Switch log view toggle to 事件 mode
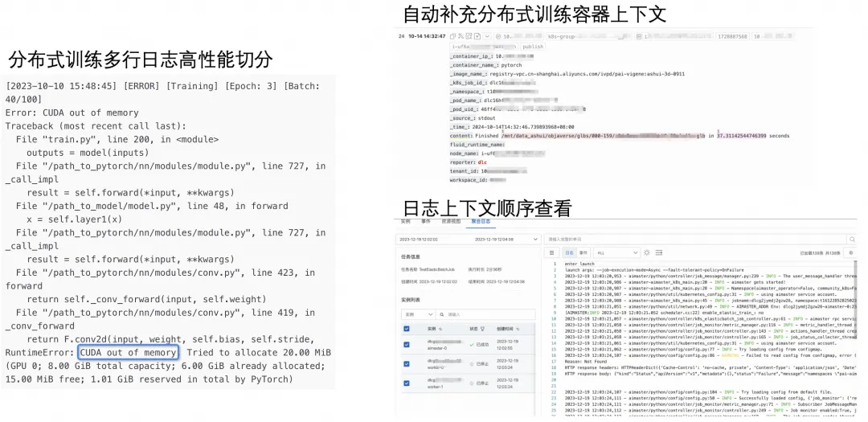Image resolution: width=868 pixels, height=422 pixels. pos(583,253)
